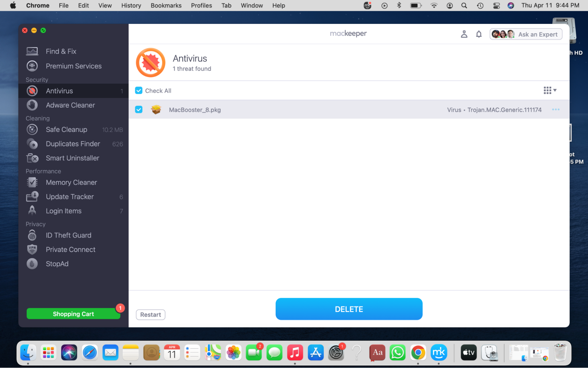Uncheck the Check All checkbox
The width and height of the screenshot is (588, 368).
139,90
